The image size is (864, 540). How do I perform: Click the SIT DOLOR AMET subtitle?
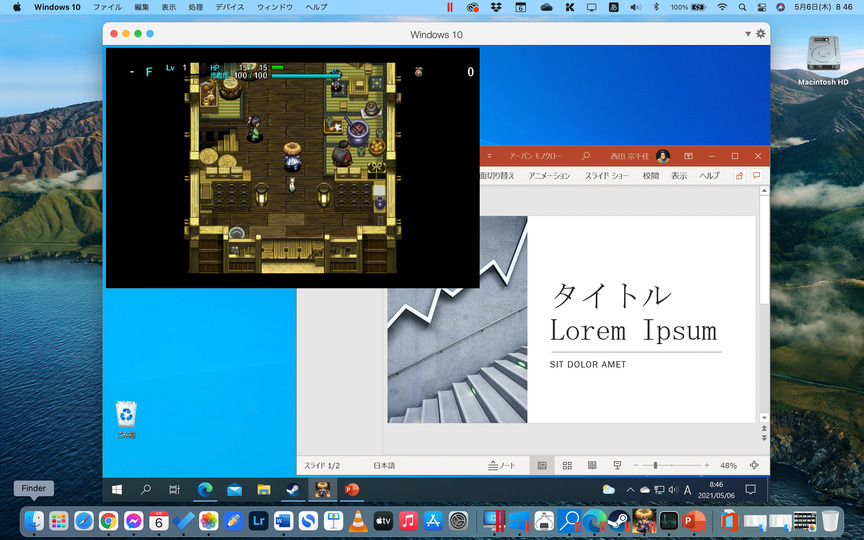click(x=587, y=364)
